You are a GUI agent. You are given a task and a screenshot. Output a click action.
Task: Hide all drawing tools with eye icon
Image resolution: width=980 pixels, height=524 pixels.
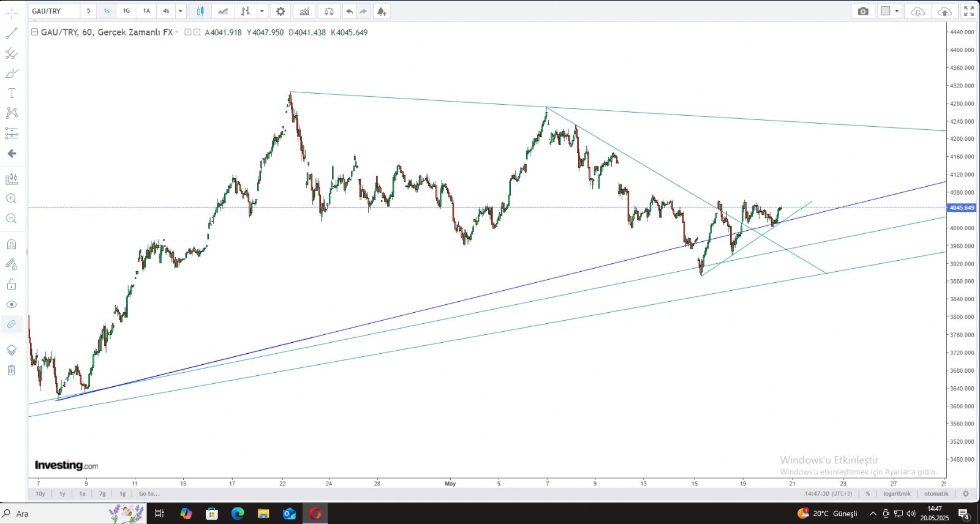12,304
